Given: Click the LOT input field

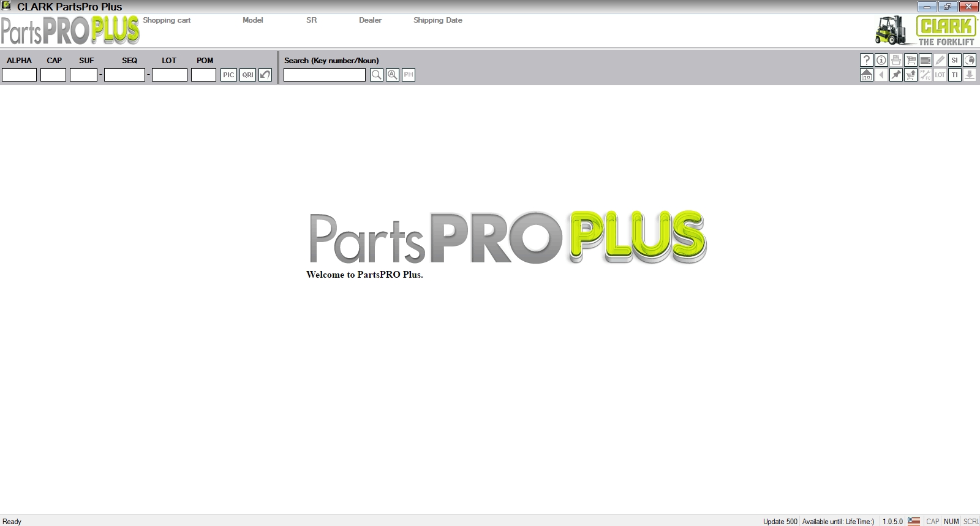Looking at the screenshot, I should (x=170, y=75).
